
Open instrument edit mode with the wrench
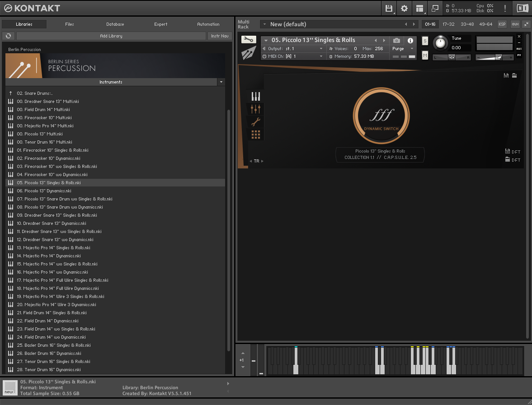click(249, 40)
